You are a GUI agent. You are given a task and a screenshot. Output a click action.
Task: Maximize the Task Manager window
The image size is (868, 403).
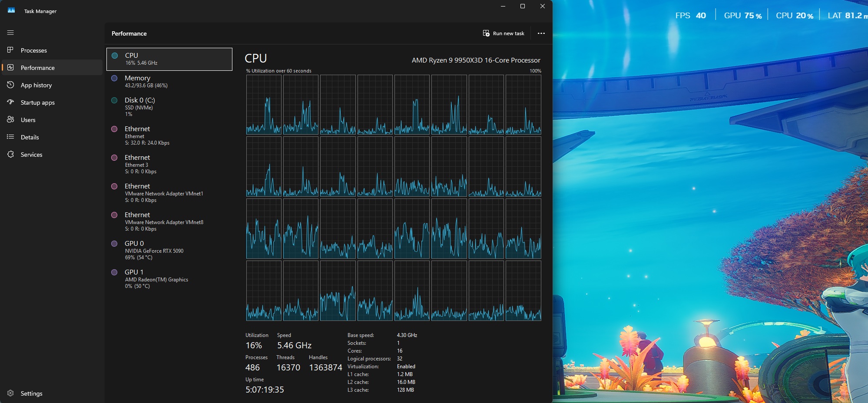(523, 6)
